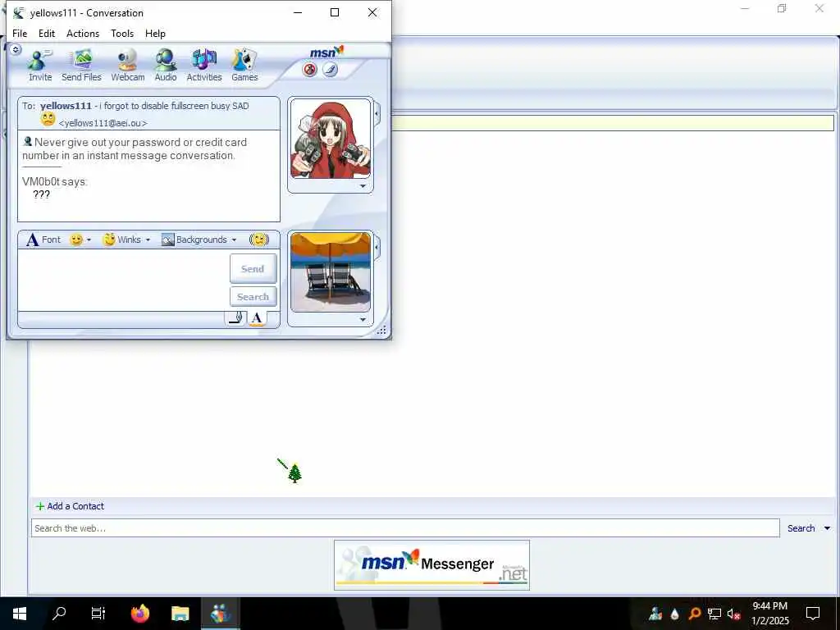The height and width of the screenshot is (630, 840).
Task: Open the network status tray icon
Action: [x=714, y=614]
